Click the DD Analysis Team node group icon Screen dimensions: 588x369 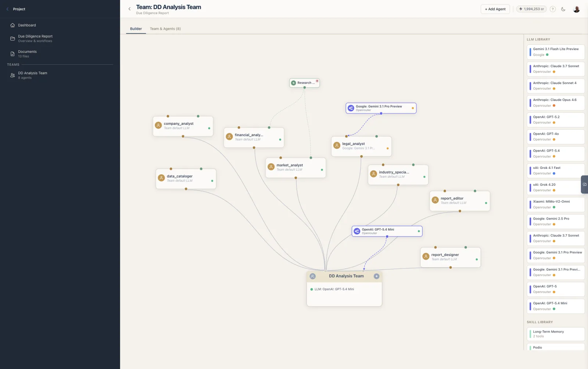(x=313, y=276)
